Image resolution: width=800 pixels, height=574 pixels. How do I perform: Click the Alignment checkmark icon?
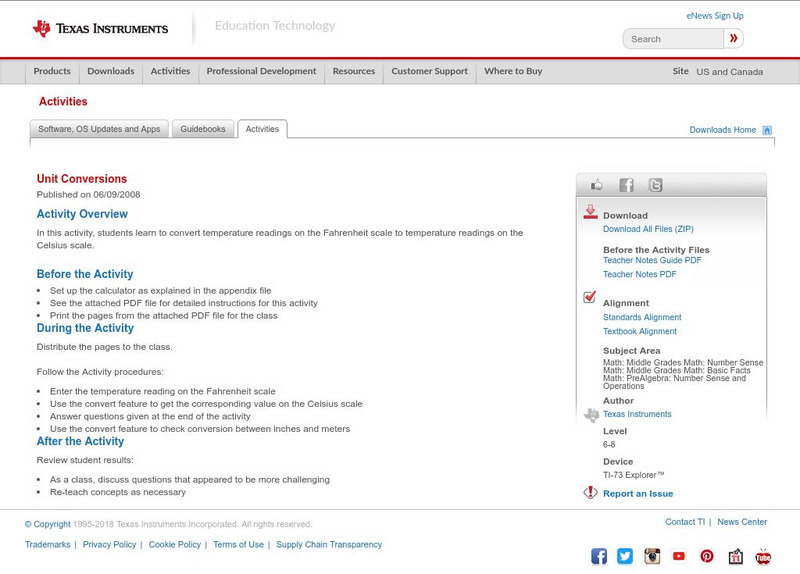[589, 296]
